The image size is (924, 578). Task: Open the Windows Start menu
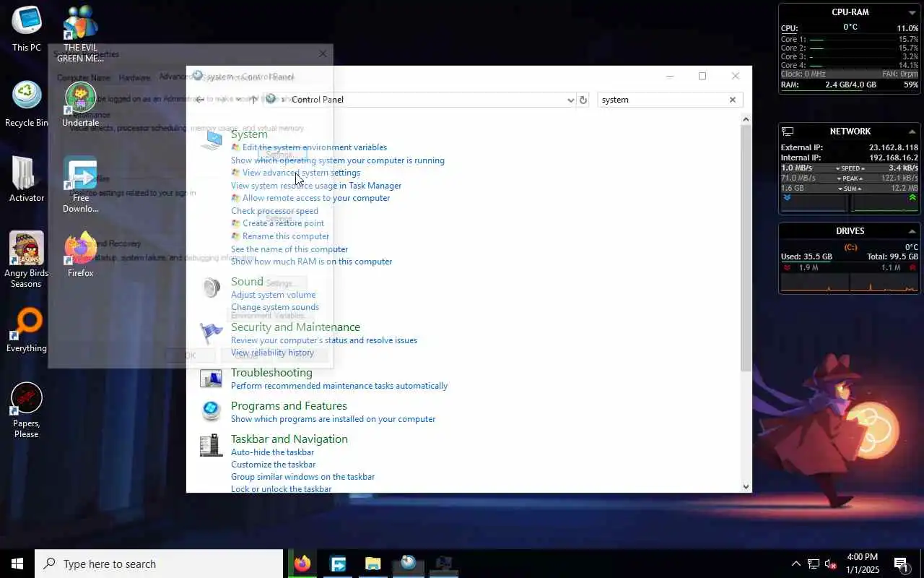point(17,564)
